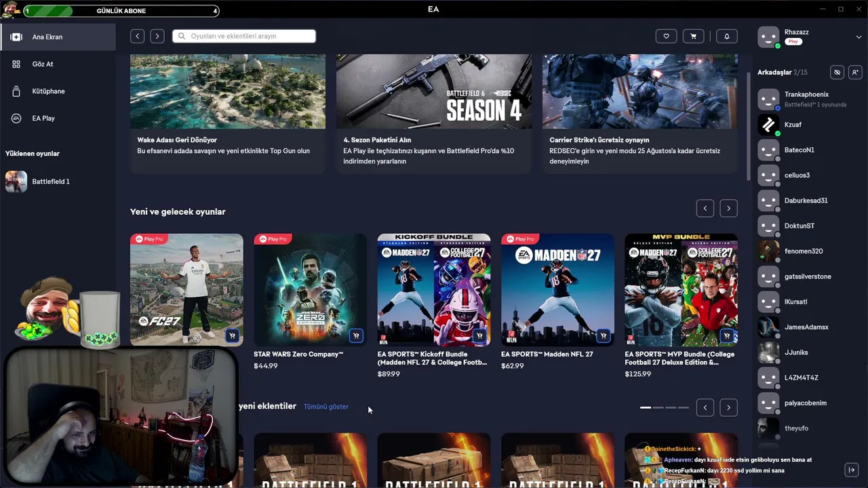Click the cart icon on Madden NFL 27 cover
Screen dimensions: 868x488
click(x=604, y=335)
